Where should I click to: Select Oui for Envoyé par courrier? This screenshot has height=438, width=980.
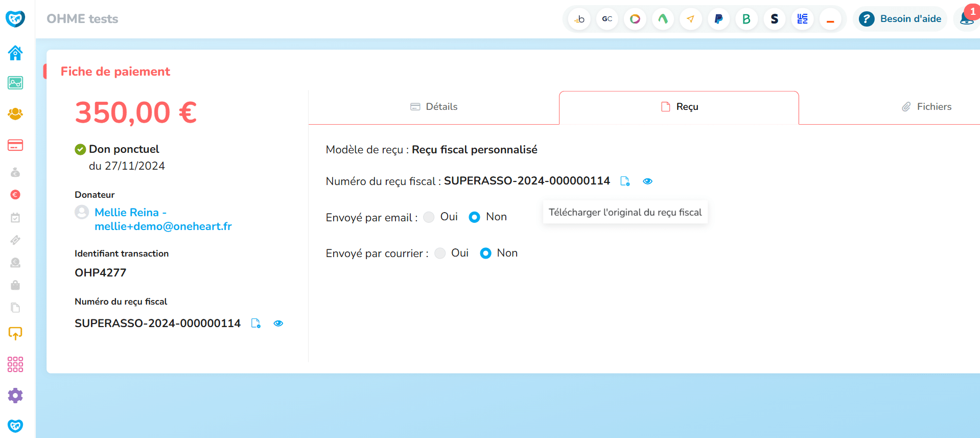point(440,253)
